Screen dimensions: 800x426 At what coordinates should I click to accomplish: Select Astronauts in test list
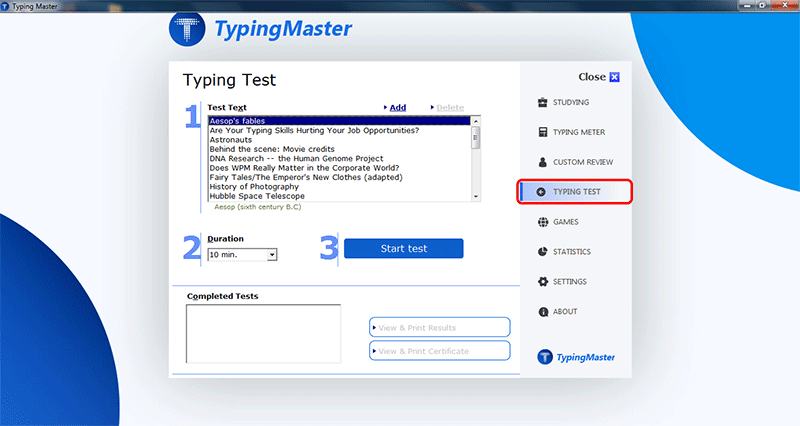click(x=339, y=140)
